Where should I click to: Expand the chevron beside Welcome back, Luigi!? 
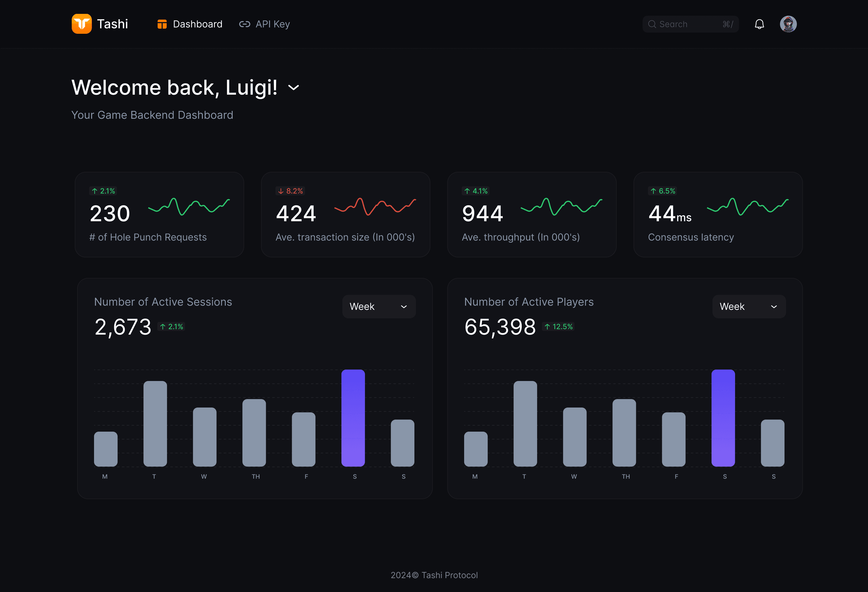294,88
